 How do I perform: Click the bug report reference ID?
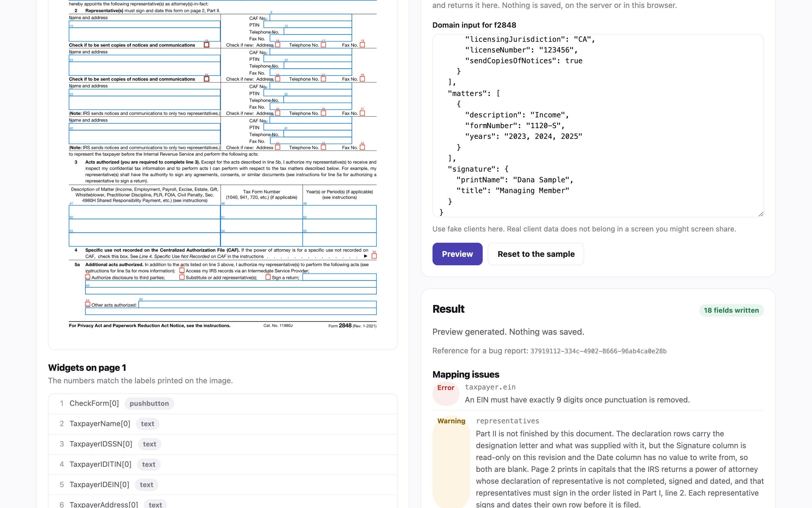point(598,351)
